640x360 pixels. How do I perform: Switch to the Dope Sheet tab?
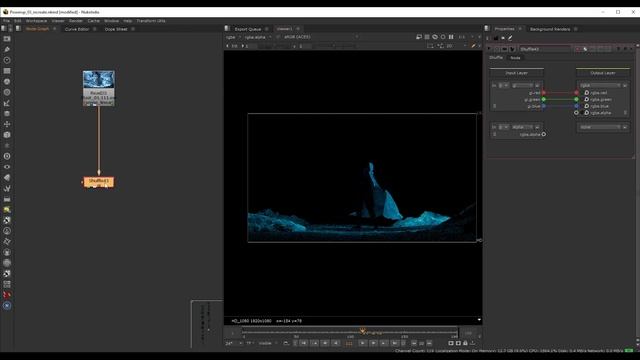[116, 29]
